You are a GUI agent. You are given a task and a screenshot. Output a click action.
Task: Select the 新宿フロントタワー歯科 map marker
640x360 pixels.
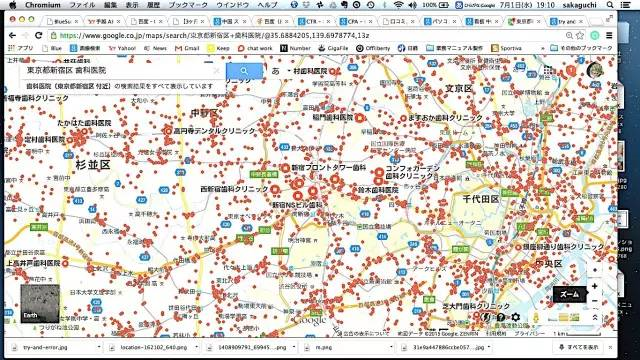[285, 168]
